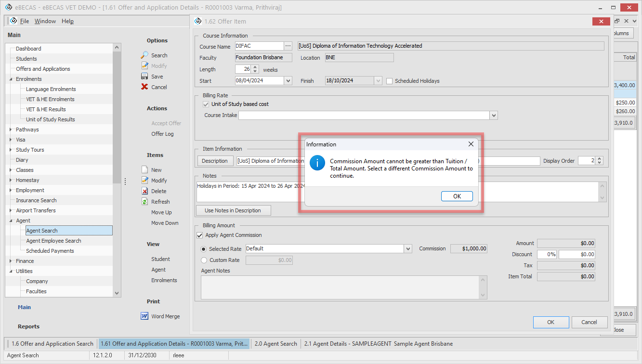Screen dimensions: 642x364
Task: Click the Use Notes in Description button
Action: pos(233,210)
